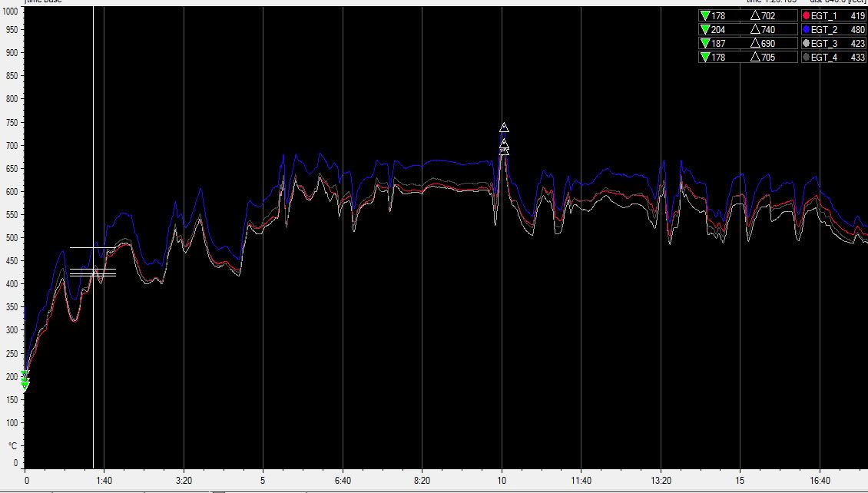Click the white maximum triangle beside 740
This screenshot has height=493, width=868.
click(x=755, y=30)
